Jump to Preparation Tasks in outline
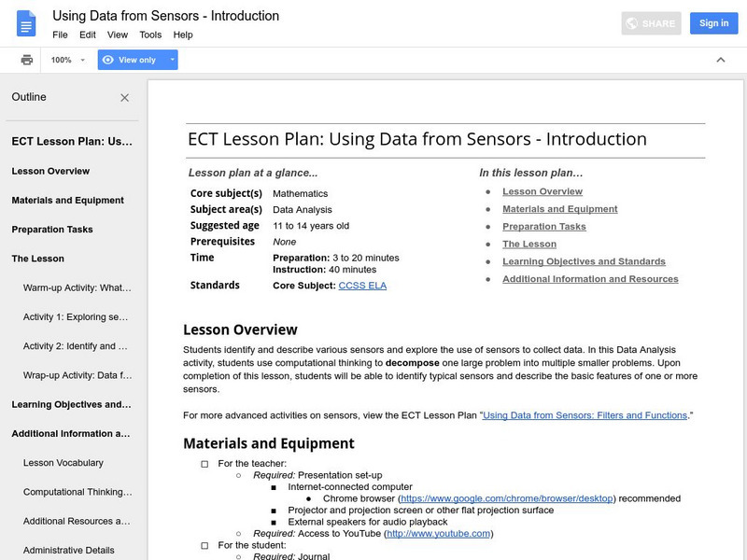 pyautogui.click(x=52, y=230)
